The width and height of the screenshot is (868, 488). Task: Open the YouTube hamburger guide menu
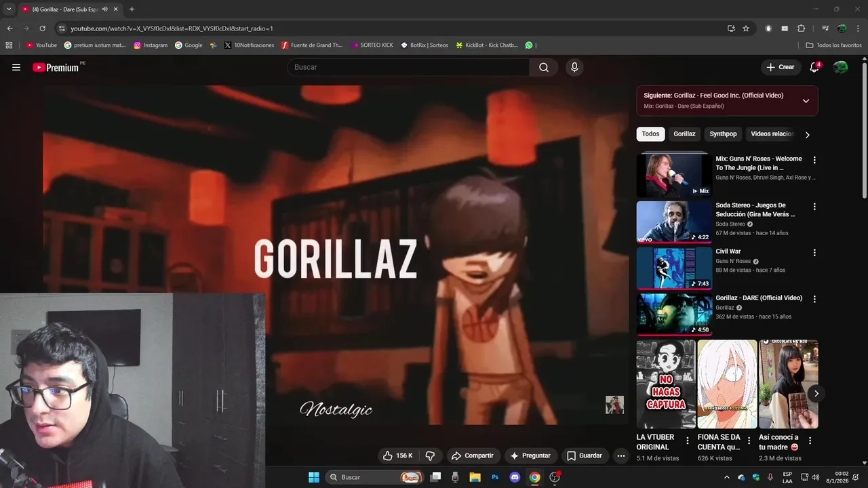[x=16, y=67]
